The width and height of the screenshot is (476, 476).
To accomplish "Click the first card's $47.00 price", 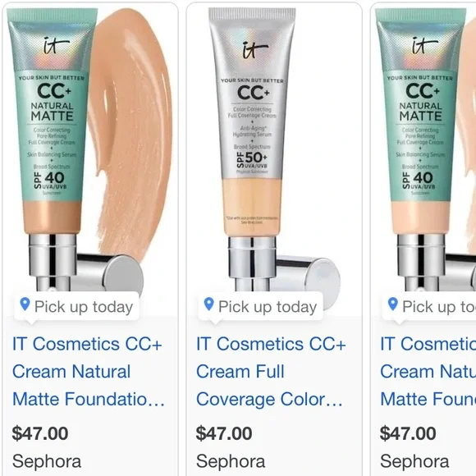I will (x=40, y=433).
